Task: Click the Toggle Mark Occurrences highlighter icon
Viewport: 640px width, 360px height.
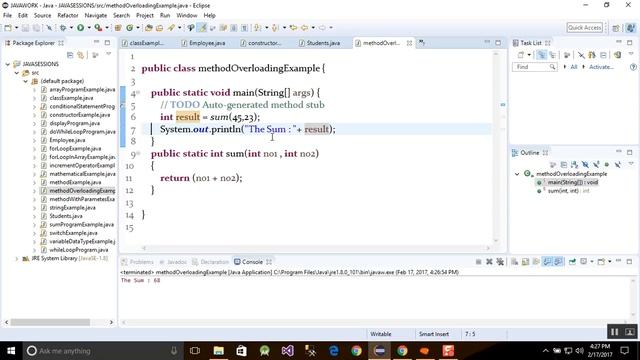Action: 202,28
